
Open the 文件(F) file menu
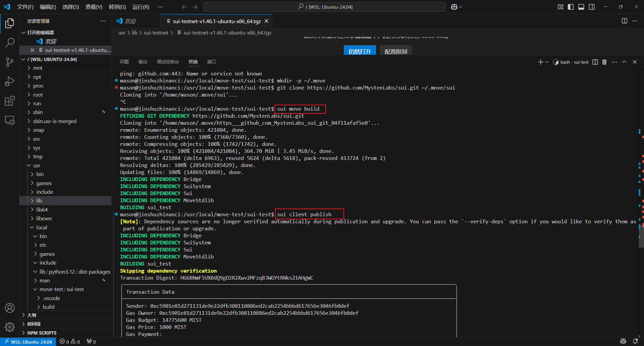point(25,7)
